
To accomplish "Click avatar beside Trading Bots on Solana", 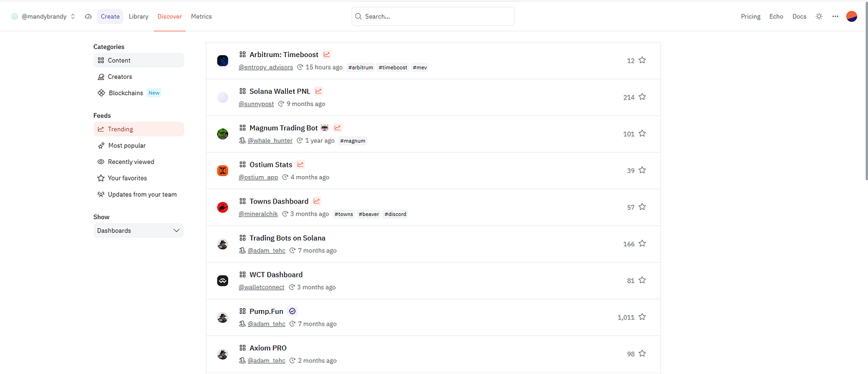I will point(223,244).
